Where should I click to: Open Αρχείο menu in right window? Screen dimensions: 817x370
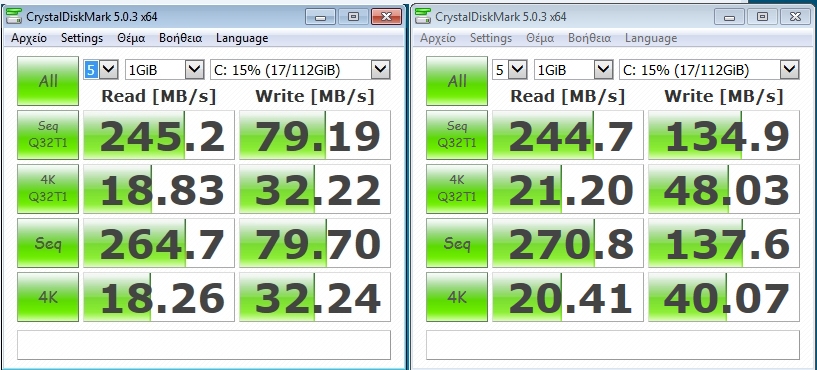tap(438, 38)
